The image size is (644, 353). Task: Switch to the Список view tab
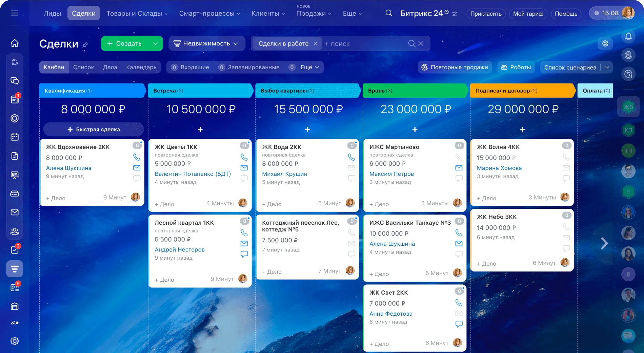click(x=83, y=67)
